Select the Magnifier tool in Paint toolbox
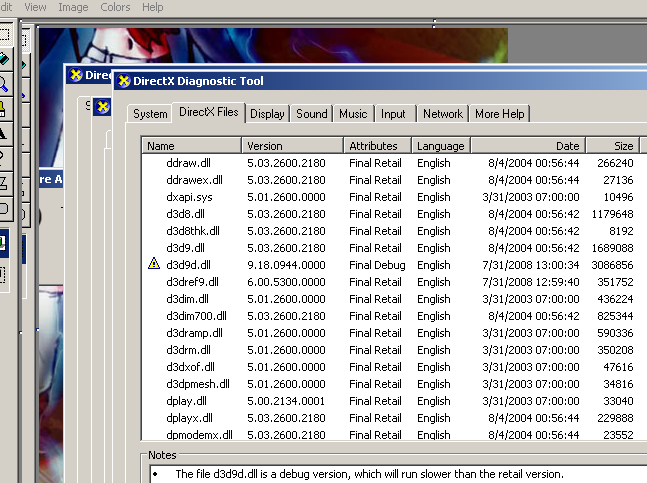 [4, 84]
